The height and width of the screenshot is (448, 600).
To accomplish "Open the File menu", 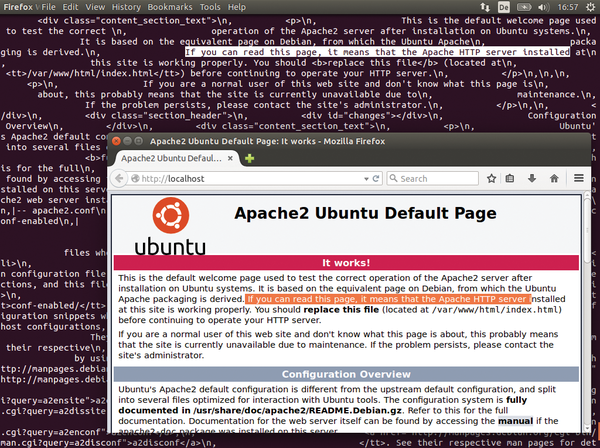I will click(48, 7).
